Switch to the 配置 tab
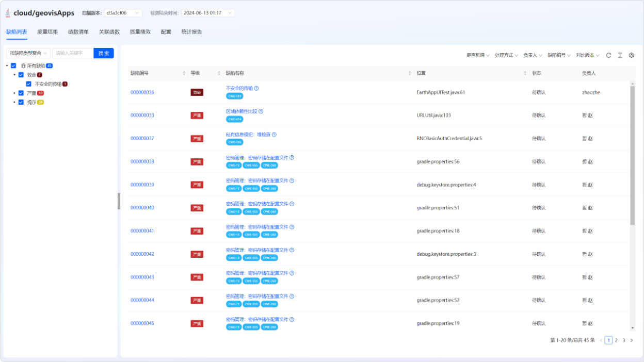 (x=166, y=32)
